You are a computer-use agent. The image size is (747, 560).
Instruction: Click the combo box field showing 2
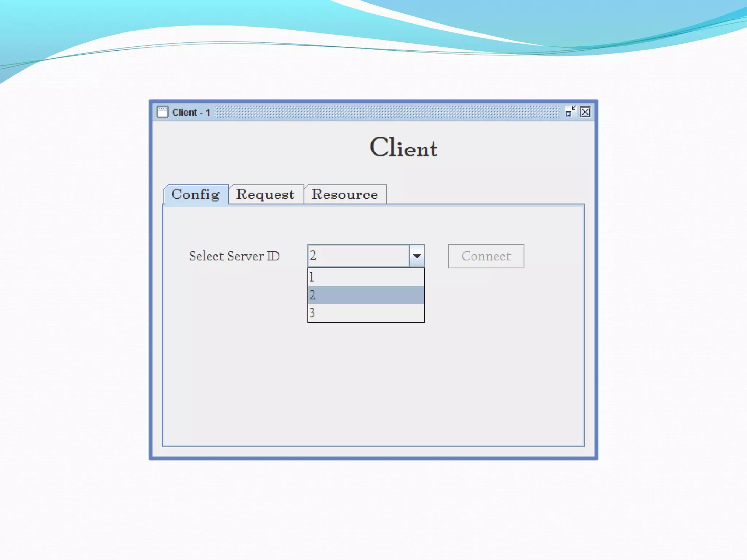click(358, 256)
